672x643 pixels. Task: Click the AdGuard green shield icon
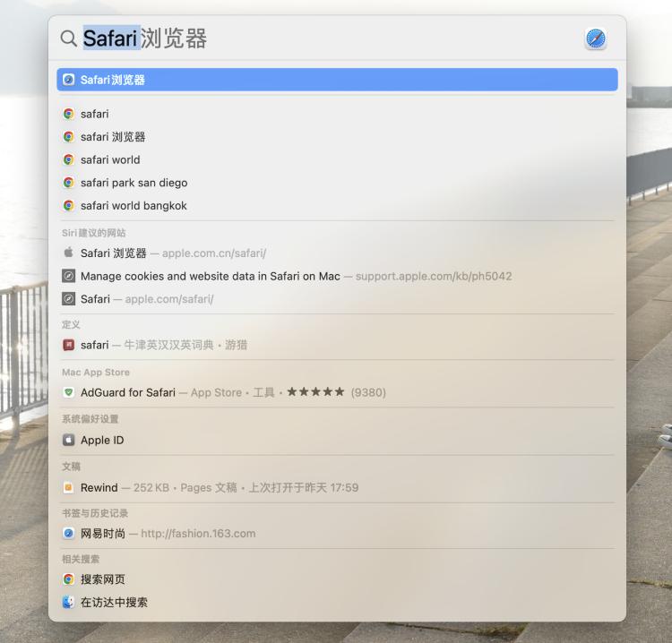pos(69,392)
